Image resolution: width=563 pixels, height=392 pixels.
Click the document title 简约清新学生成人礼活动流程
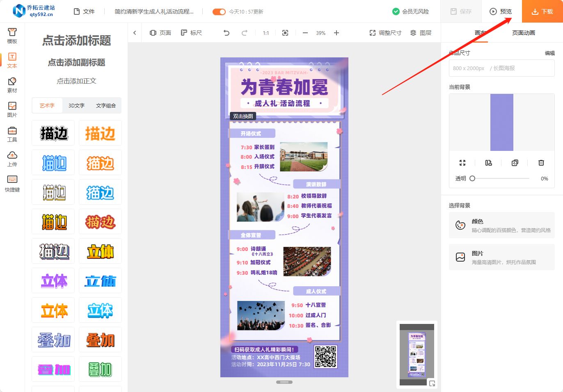click(x=154, y=11)
